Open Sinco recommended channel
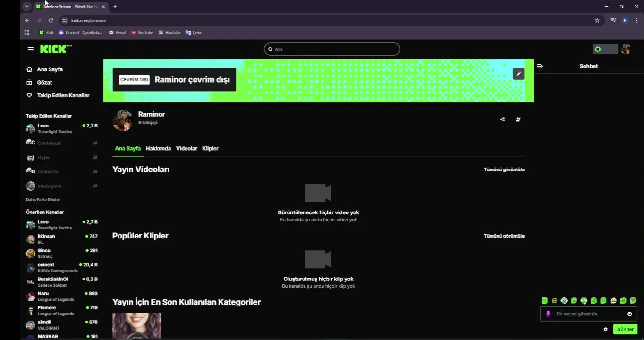The width and height of the screenshot is (644, 340). [x=62, y=254]
